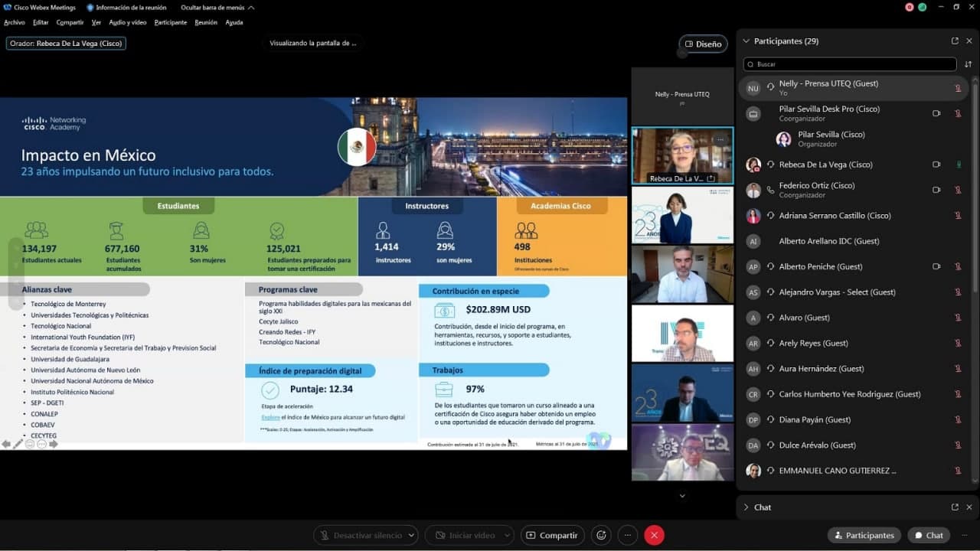Open the Ayuda menu
The width and height of the screenshot is (980, 551).
[234, 22]
